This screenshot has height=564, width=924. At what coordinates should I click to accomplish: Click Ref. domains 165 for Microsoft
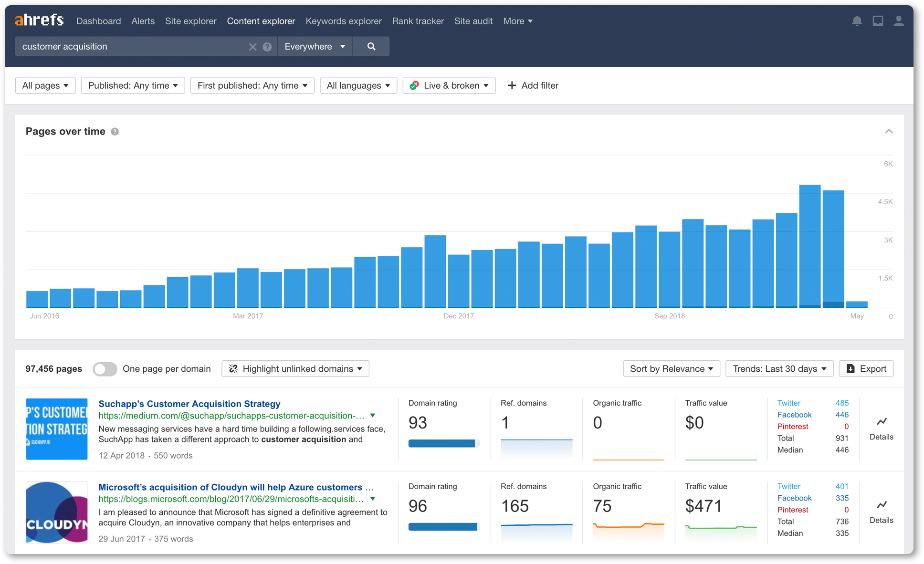pos(515,506)
